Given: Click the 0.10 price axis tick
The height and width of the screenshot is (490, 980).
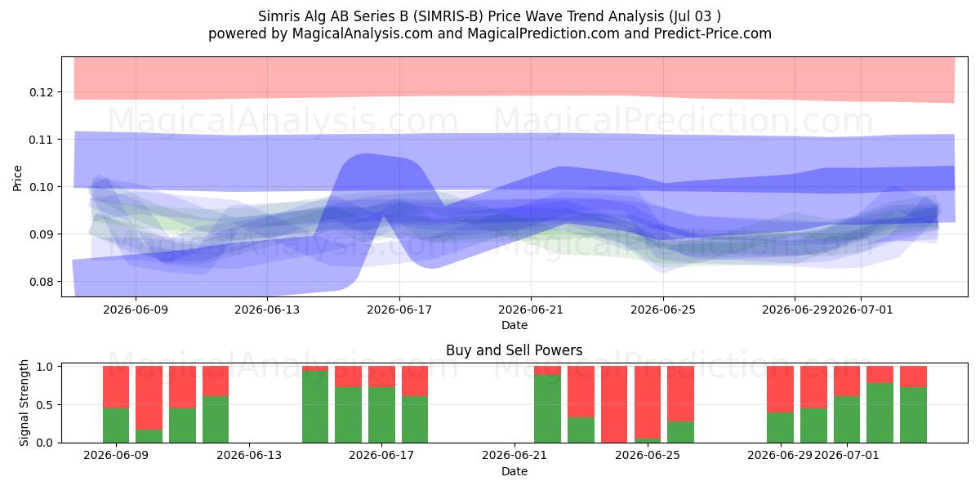Looking at the screenshot, I should (x=43, y=187).
